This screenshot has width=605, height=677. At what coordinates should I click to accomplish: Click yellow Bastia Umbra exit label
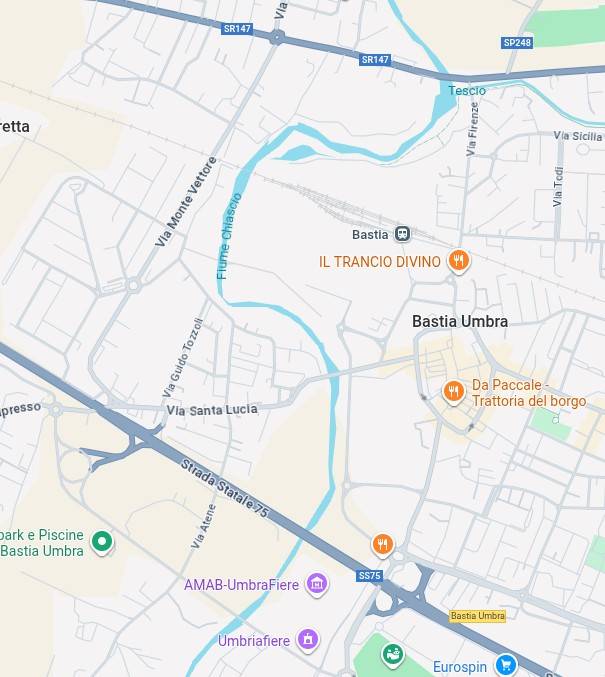point(478,616)
